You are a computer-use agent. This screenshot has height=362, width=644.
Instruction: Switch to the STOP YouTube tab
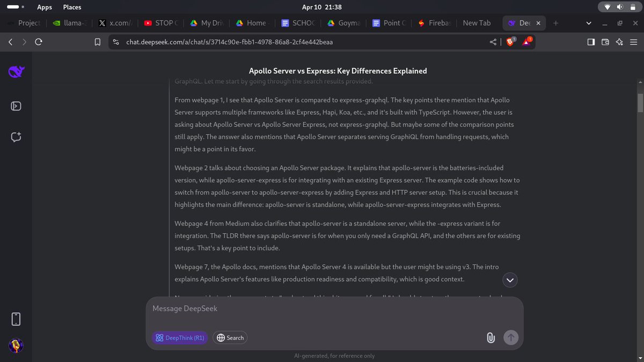click(160, 23)
